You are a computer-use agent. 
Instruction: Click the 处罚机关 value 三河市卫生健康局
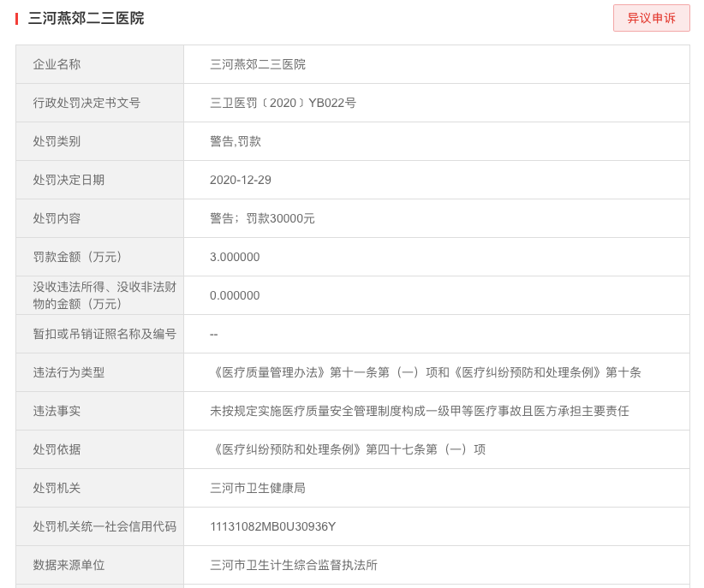pos(258,488)
